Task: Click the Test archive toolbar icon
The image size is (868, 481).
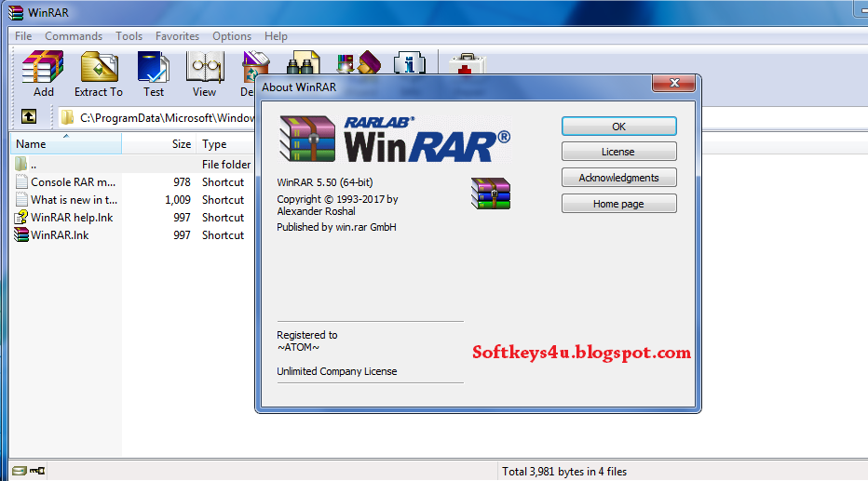Action: tap(154, 67)
